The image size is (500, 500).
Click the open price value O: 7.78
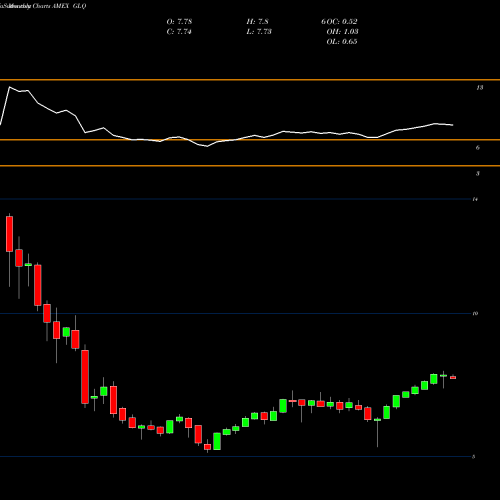(x=179, y=22)
